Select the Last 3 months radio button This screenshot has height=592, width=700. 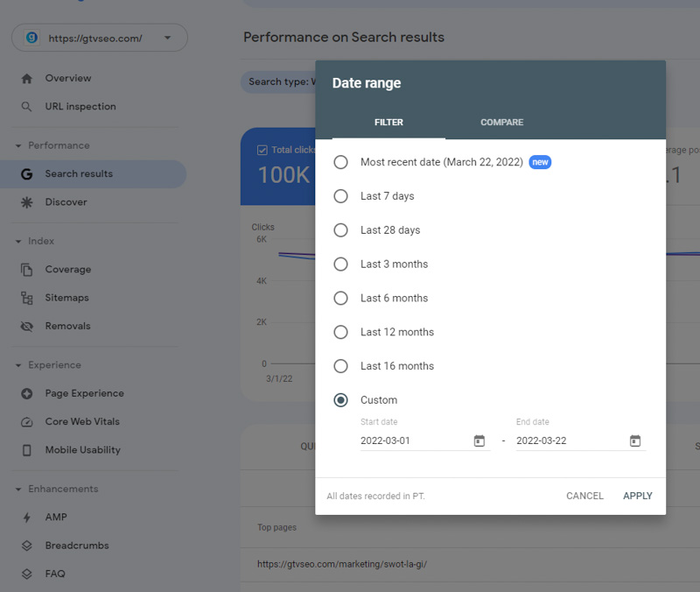[x=341, y=264]
